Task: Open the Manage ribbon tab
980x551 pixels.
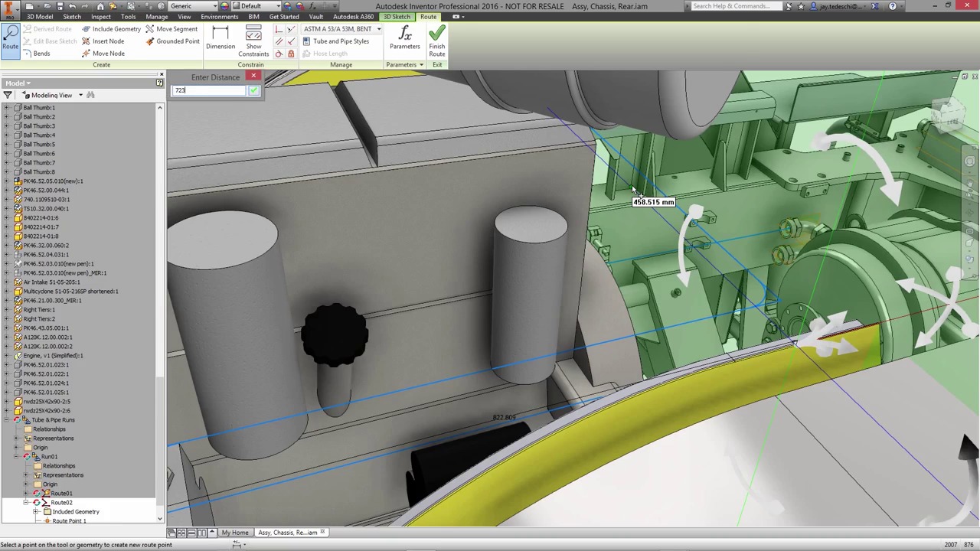Action: click(x=156, y=17)
